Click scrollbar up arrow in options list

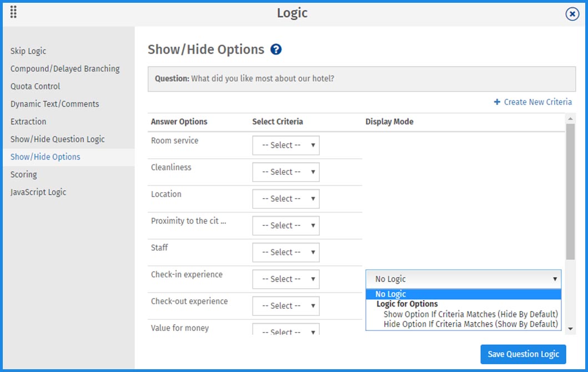[x=571, y=118]
